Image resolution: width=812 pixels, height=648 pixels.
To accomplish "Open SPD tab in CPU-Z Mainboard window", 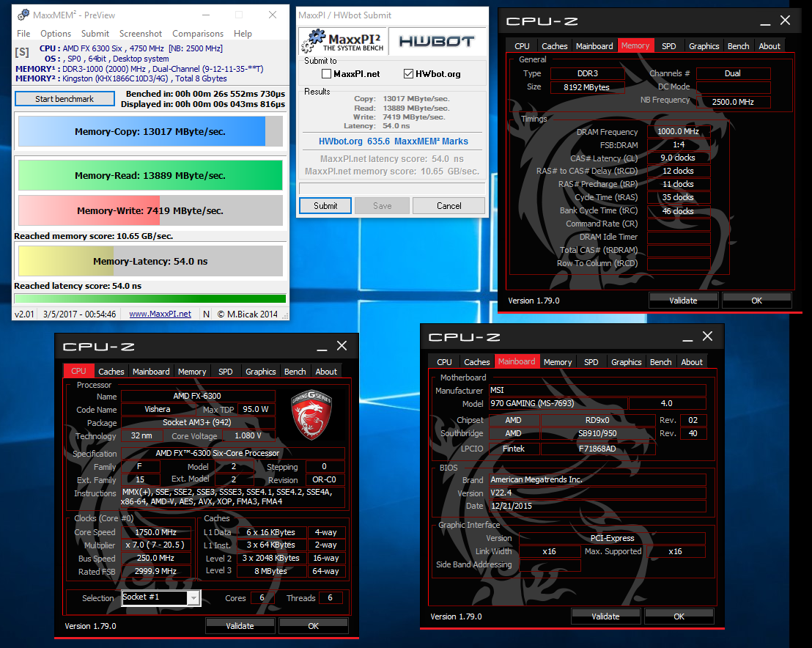I will (x=591, y=362).
